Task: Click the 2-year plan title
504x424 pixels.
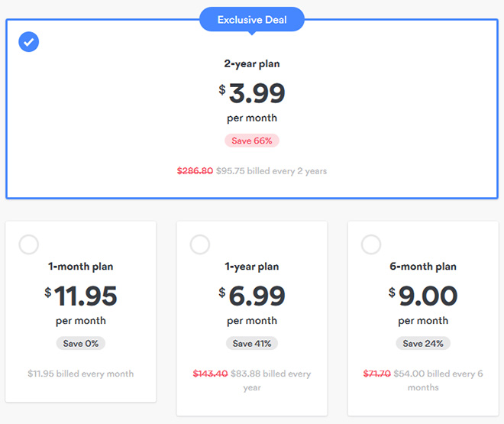Action: (252, 64)
